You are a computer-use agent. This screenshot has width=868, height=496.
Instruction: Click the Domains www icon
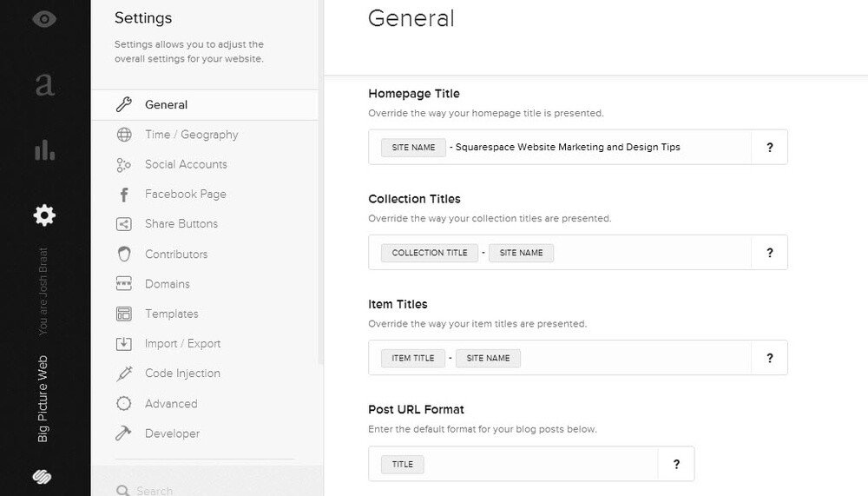[x=124, y=284]
